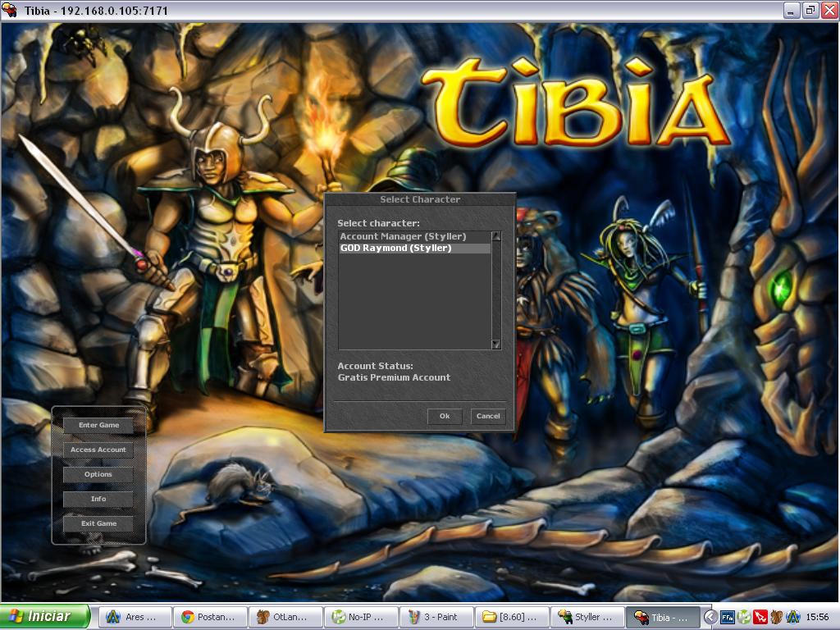
Task: Minimize the Tibia window
Action: point(792,10)
